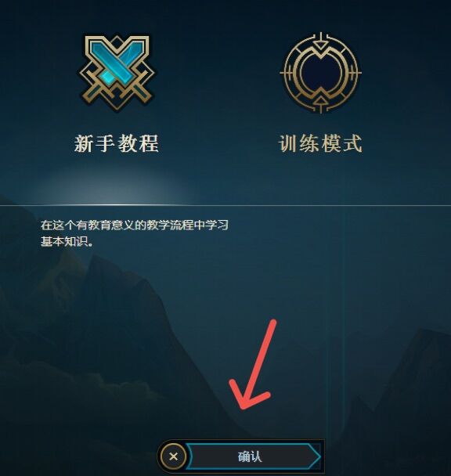Select the circular 训练模式 emblem icon

click(321, 73)
